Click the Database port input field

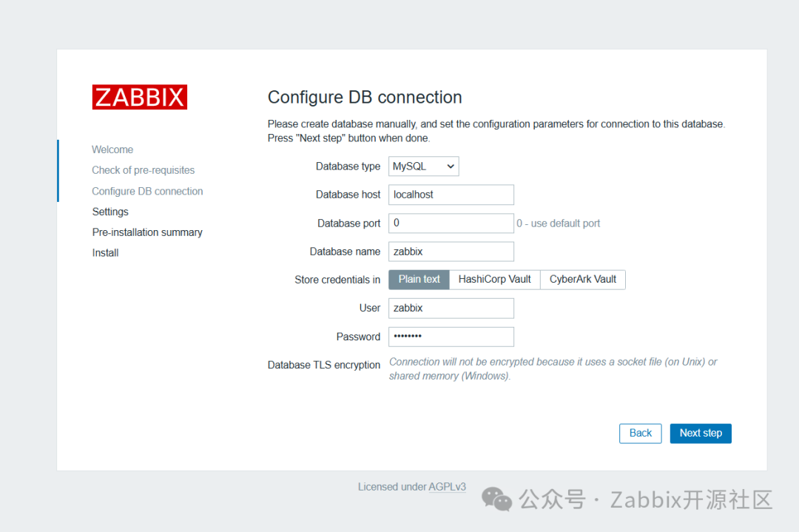451,223
